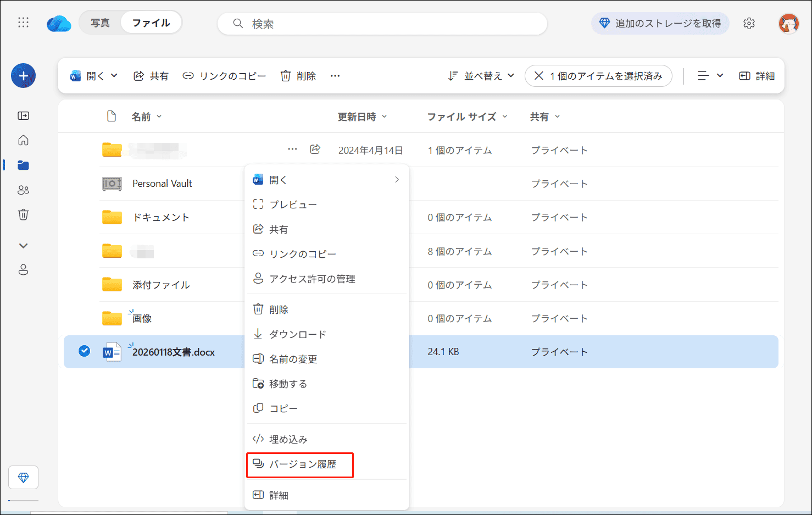
Task: Click the Home icon in the sidebar
Action: coord(23,140)
